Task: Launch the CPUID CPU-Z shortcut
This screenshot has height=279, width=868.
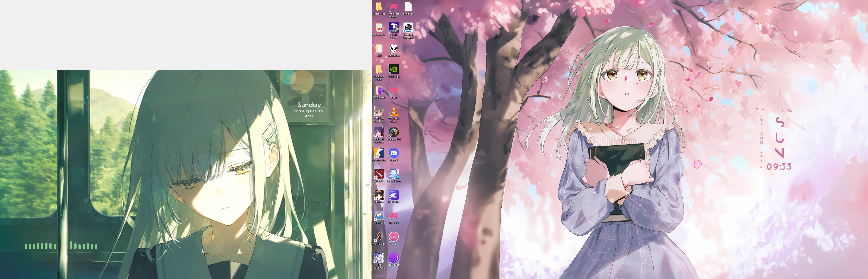Action: coord(394,31)
